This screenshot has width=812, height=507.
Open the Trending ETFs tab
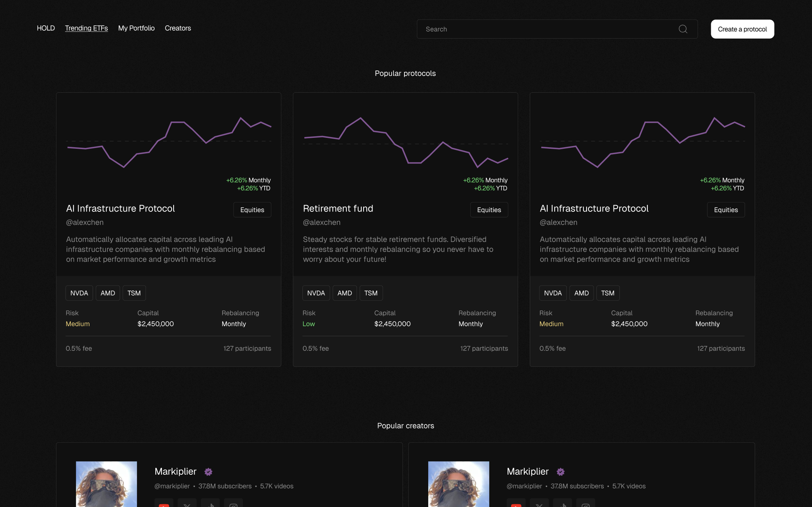86,28
